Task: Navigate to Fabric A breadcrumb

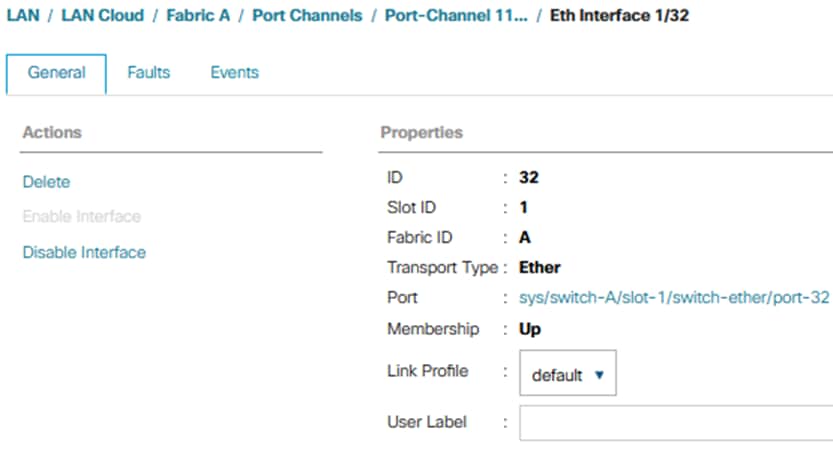Action: tap(198, 15)
